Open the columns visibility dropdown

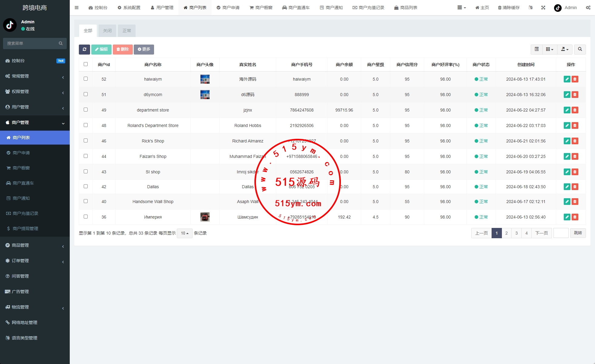(550, 49)
